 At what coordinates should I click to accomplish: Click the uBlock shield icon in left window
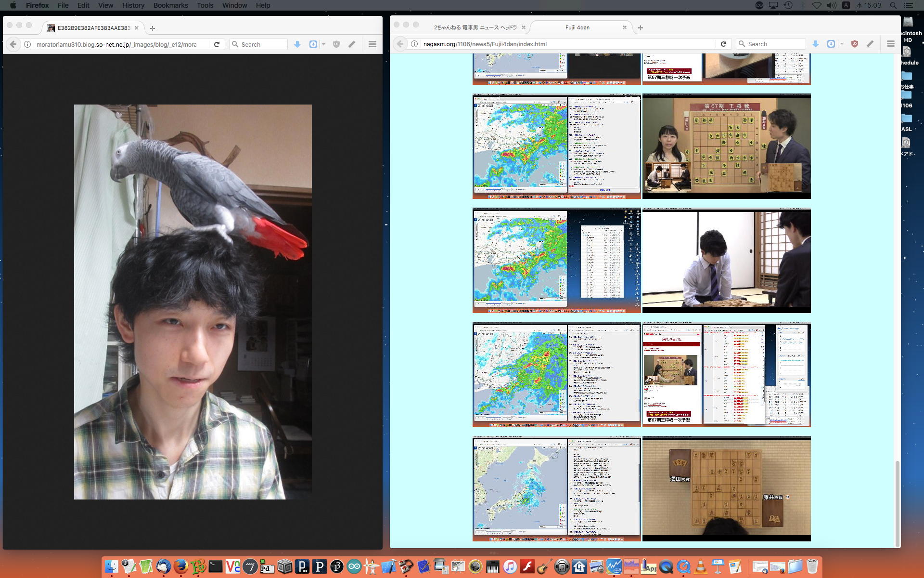point(336,44)
